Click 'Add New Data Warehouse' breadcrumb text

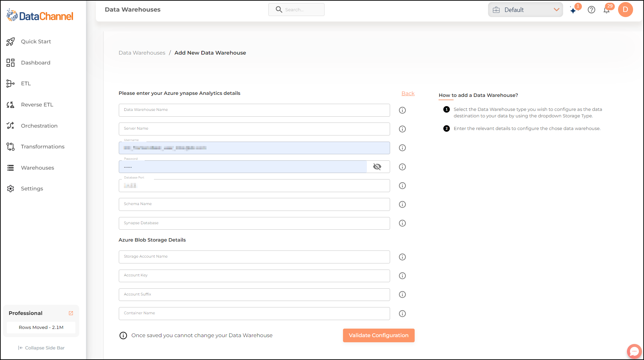click(x=210, y=53)
